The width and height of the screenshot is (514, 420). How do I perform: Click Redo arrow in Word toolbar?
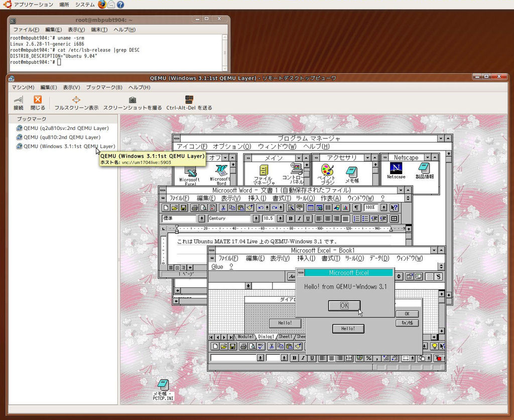(x=275, y=207)
